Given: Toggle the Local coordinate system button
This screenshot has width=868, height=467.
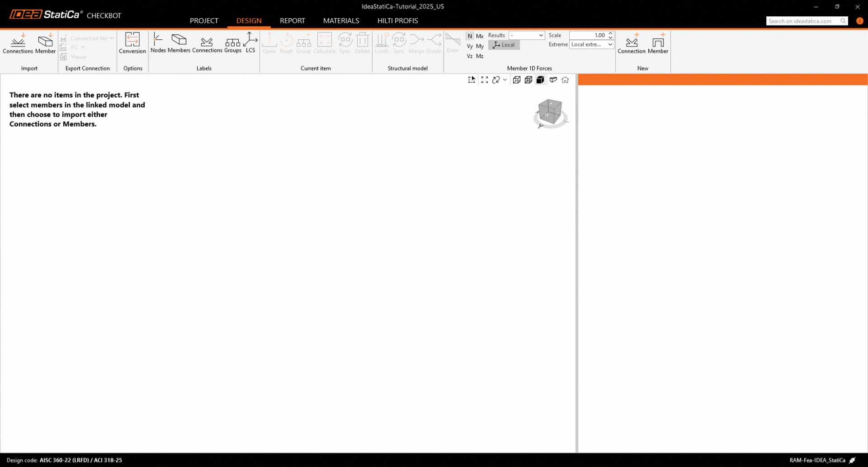Looking at the screenshot, I should pyautogui.click(x=504, y=45).
